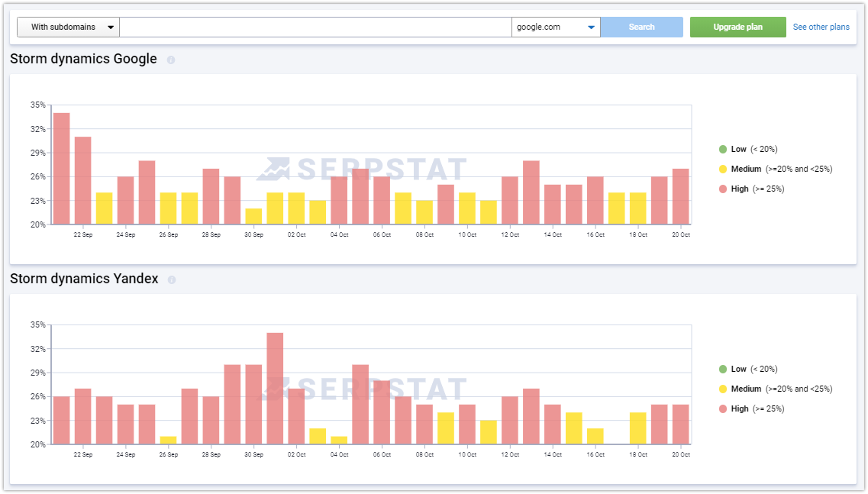This screenshot has height=494, width=868.
Task: Select the 10 Oct bar in Yandex chart
Action: pyautogui.click(x=467, y=425)
